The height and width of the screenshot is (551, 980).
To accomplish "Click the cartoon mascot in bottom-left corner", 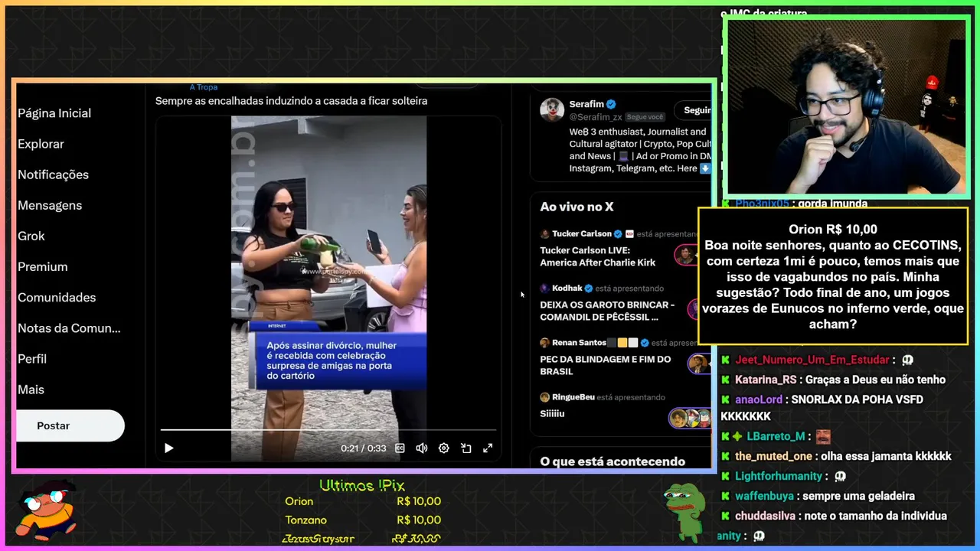I will (47, 510).
